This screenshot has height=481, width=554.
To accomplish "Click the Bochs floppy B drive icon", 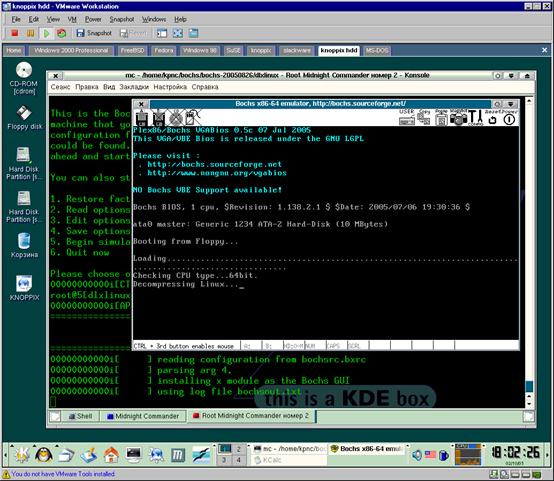I will pos(159,118).
